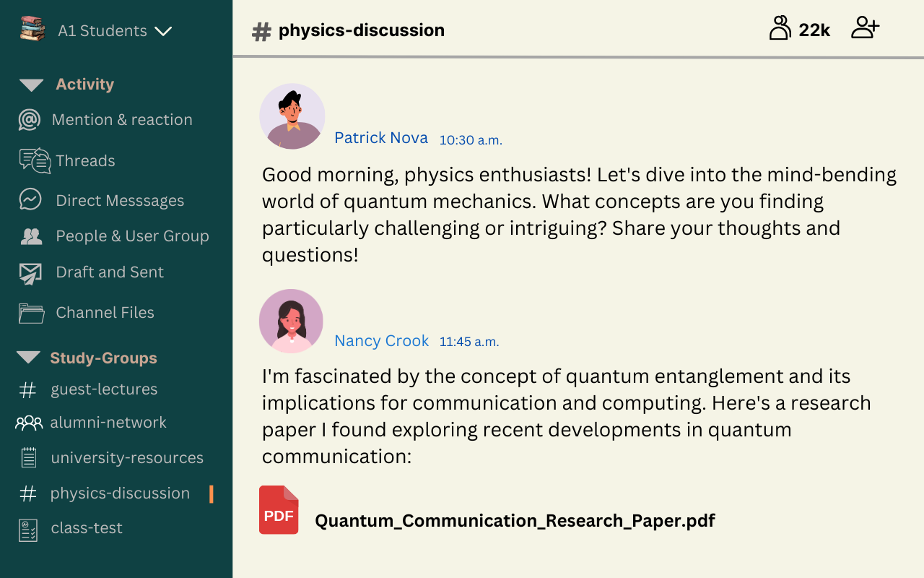Screen dimensions: 924x578
Task: Collapse the Activity section
Action: point(31,85)
